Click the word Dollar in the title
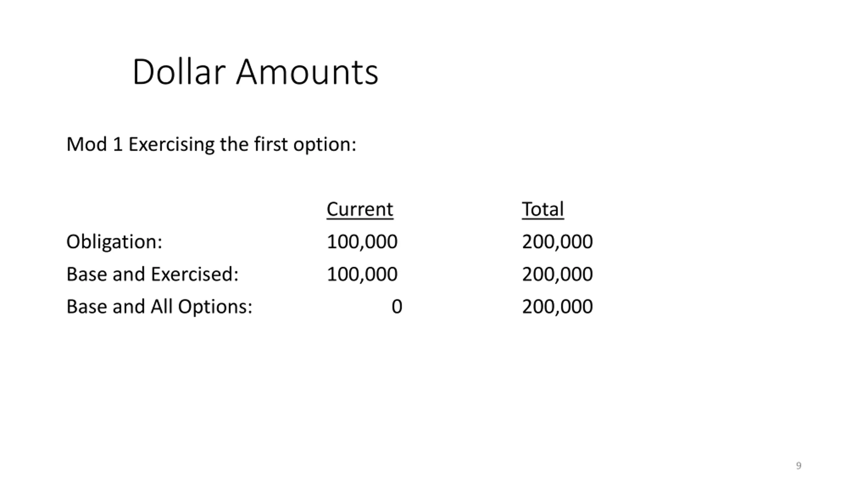The width and height of the screenshot is (868, 488). (179, 72)
